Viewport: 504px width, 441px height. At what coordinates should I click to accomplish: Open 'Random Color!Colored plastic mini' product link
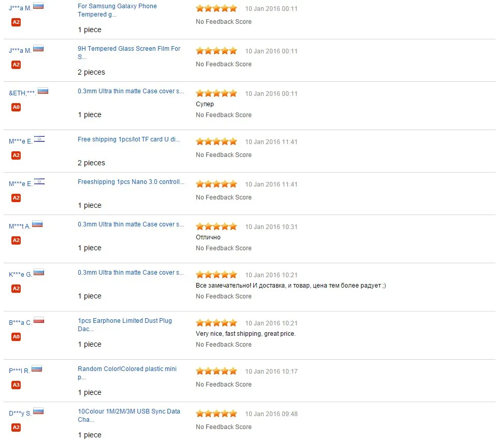[x=127, y=373]
